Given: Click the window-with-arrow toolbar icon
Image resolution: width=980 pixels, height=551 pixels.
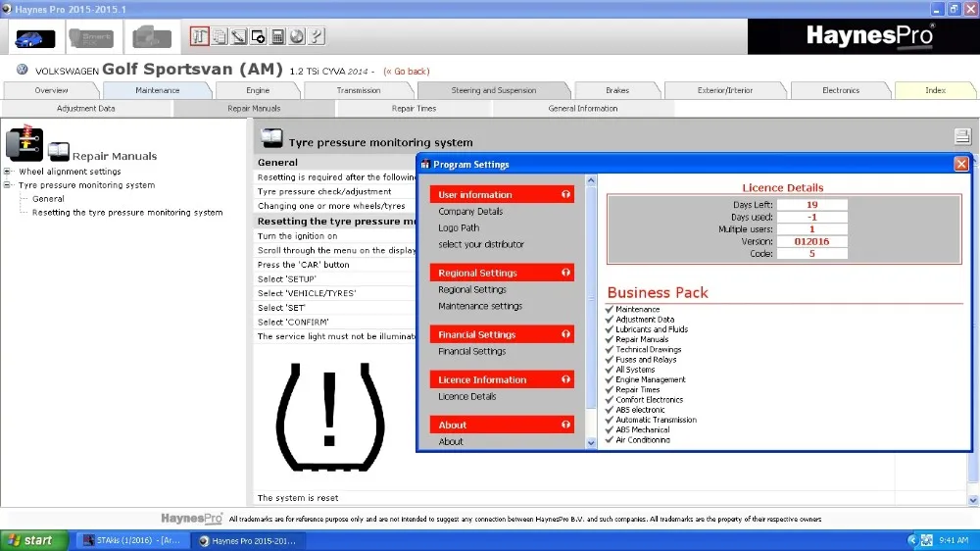Looking at the screenshot, I should click(258, 36).
